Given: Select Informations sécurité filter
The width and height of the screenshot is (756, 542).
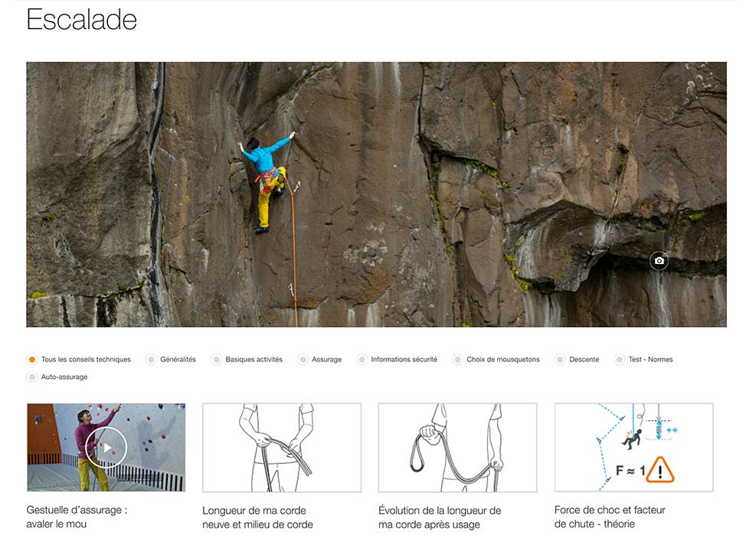Looking at the screenshot, I should coord(362,359).
